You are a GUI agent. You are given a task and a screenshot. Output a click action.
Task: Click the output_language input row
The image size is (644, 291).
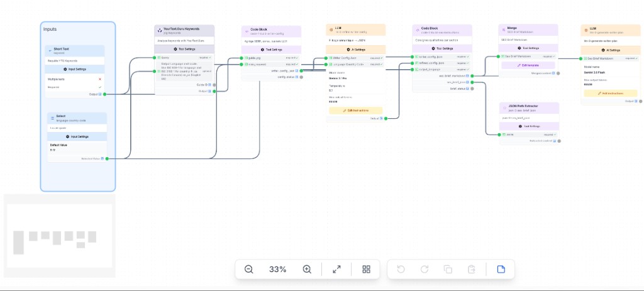point(442,69)
